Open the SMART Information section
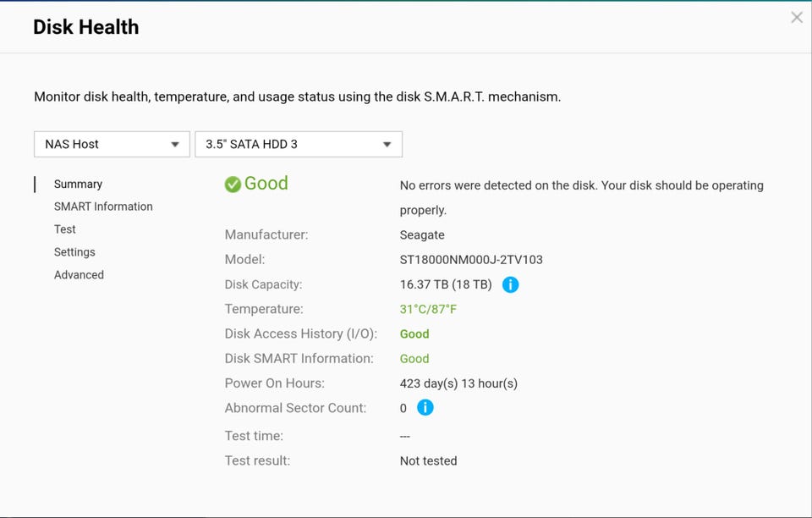The image size is (812, 518). 103,207
